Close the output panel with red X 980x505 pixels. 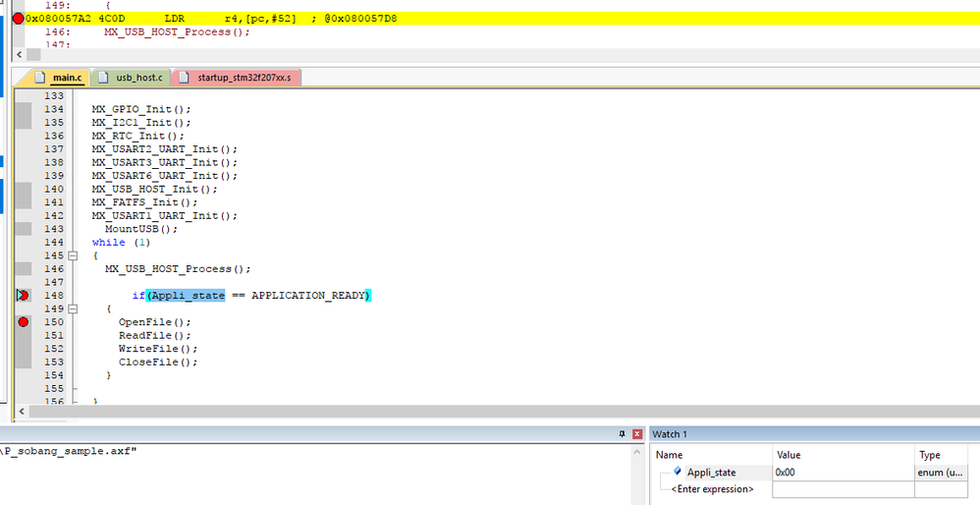[637, 433]
